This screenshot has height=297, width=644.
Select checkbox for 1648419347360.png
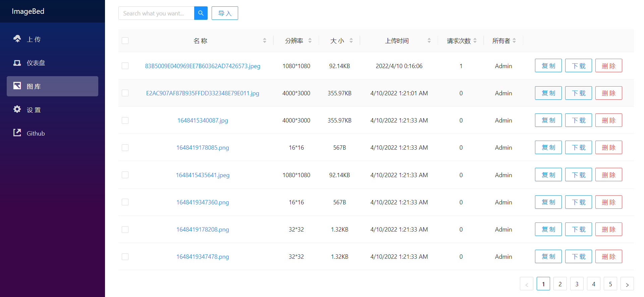(x=125, y=202)
